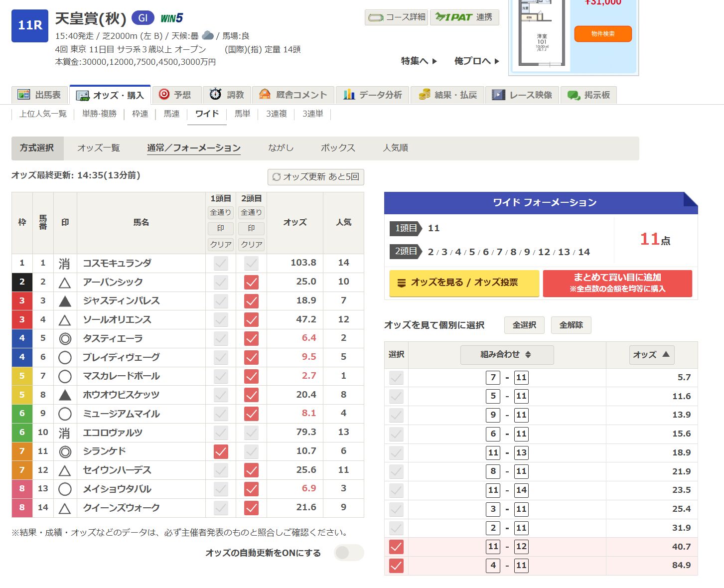This screenshot has height=588, width=724.
Task: Open レース映像 video icon tab
Action: (522, 95)
